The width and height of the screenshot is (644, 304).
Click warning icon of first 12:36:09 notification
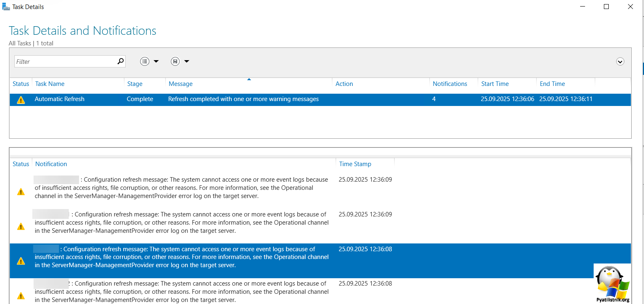click(x=21, y=191)
